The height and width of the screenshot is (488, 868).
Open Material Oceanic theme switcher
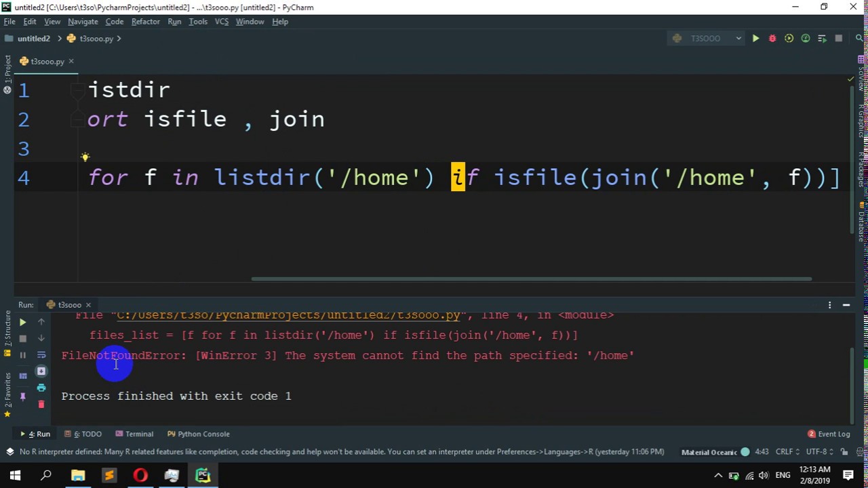[715, 452]
